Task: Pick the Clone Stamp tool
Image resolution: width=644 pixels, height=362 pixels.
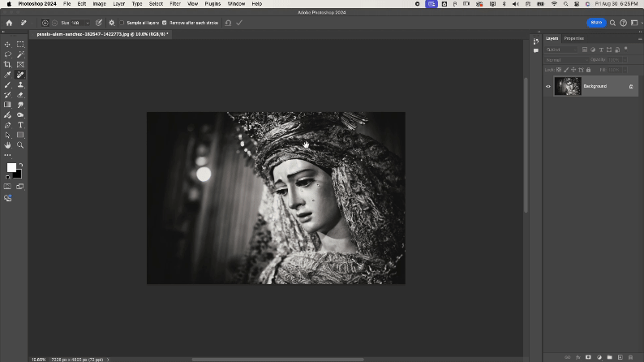Action: click(x=20, y=84)
